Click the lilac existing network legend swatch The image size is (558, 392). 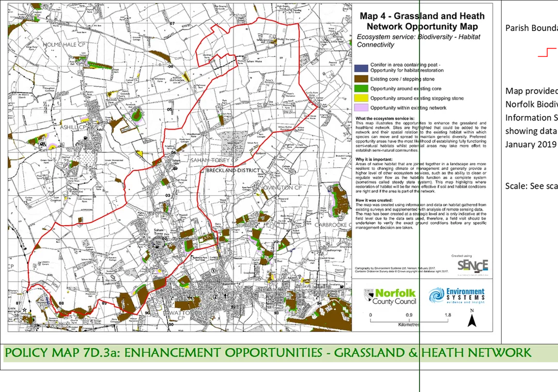361,107
